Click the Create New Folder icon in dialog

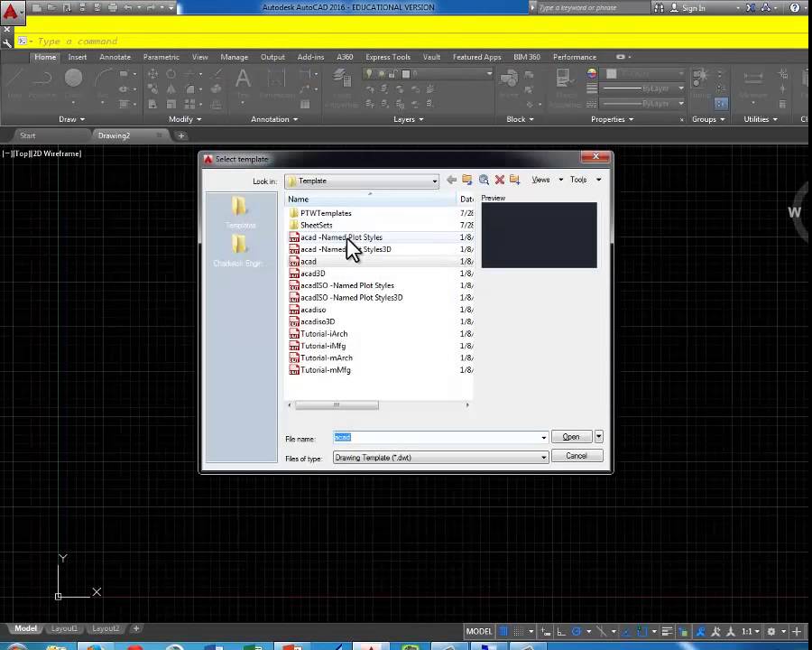515,180
